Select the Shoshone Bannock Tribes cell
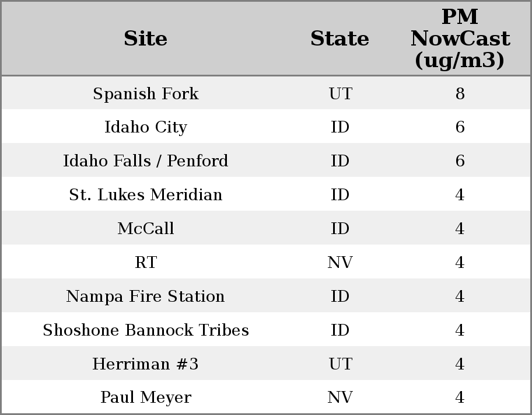 [145, 330]
